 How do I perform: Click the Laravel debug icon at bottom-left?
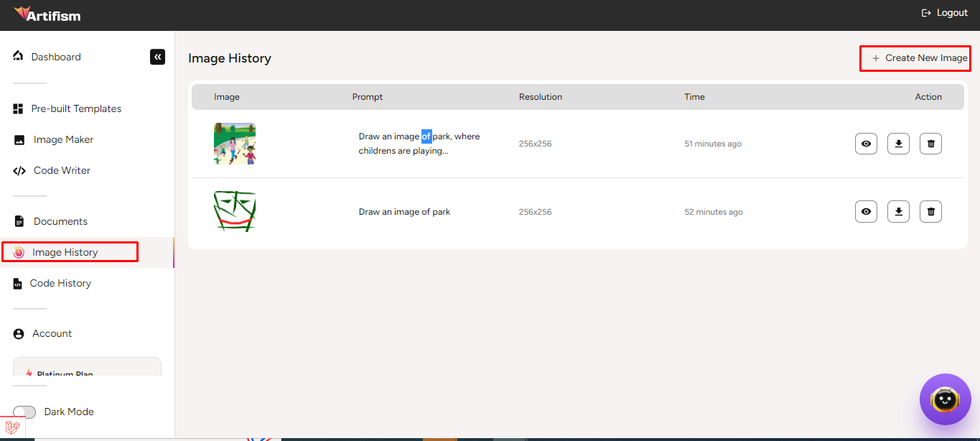pyautogui.click(x=12, y=428)
